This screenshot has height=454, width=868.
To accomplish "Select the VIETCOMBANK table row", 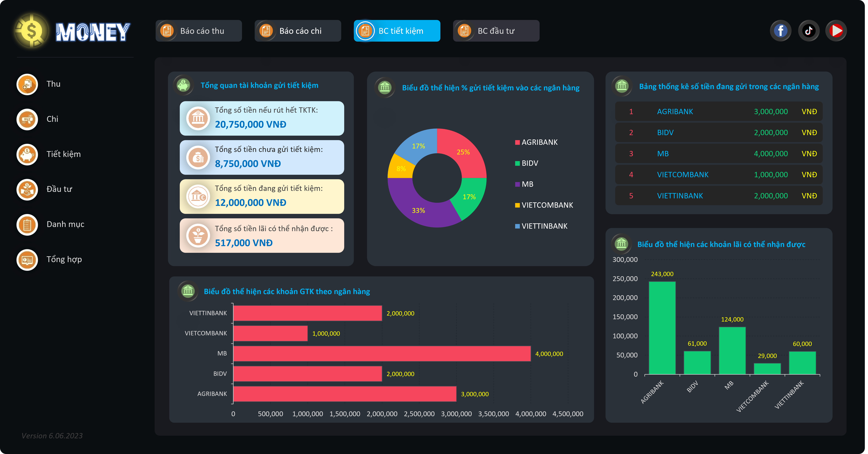I will (x=719, y=174).
